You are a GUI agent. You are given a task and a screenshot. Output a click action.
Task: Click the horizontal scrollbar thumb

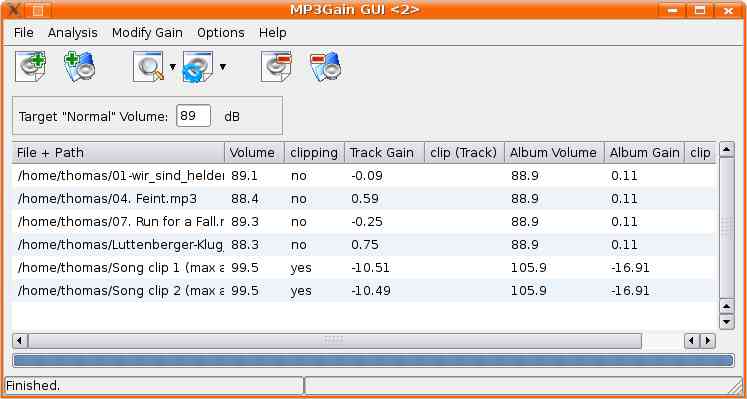(x=334, y=341)
